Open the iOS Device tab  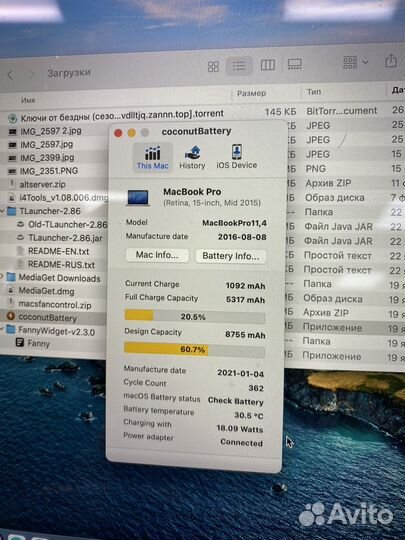pyautogui.click(x=237, y=157)
